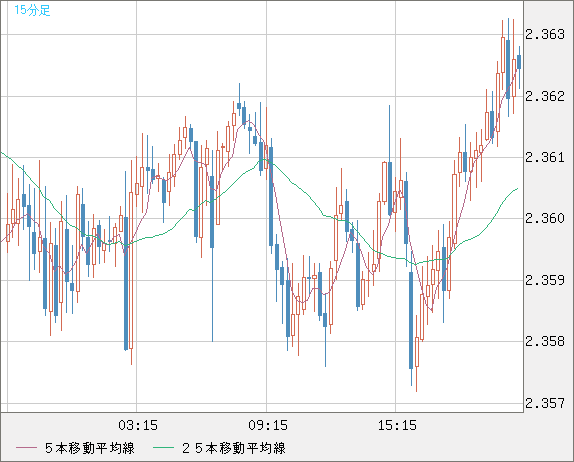Viewport: 574px width, 462px height.
Task: Click the 2.362 price axis label
Action: (545, 96)
